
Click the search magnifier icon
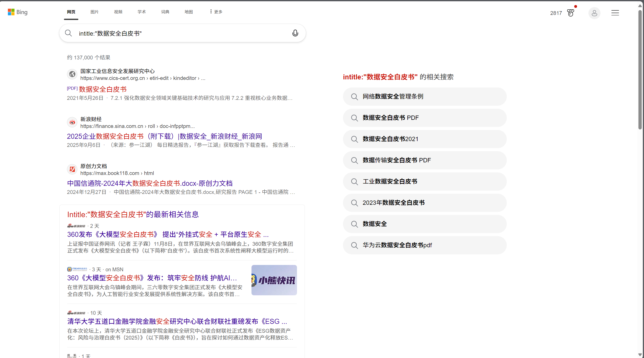68,33
